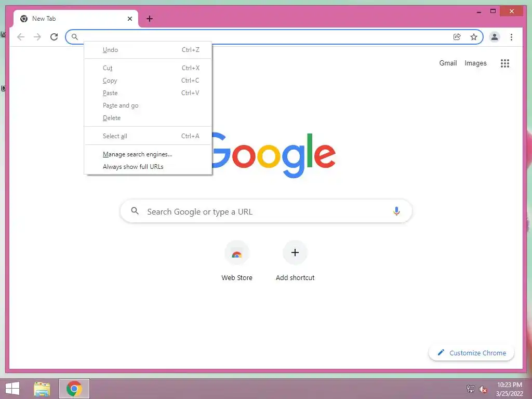Open the profile avatar menu
Image resolution: width=532 pixels, height=399 pixels.
495,37
